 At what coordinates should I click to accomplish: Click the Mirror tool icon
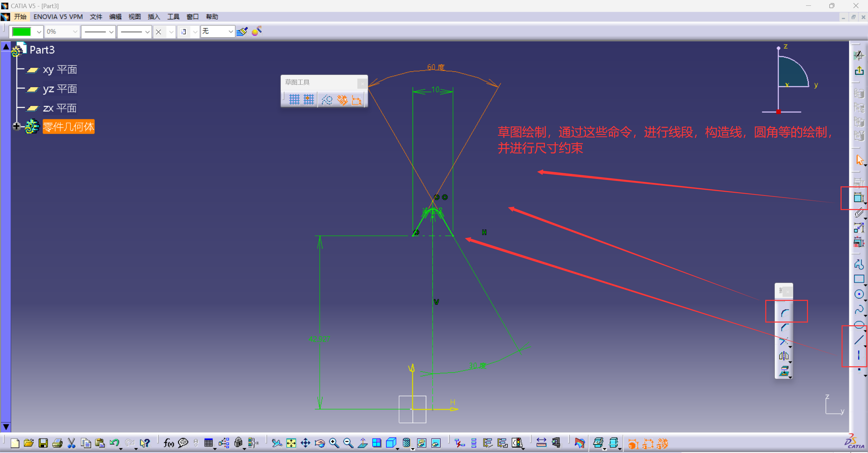click(x=784, y=356)
